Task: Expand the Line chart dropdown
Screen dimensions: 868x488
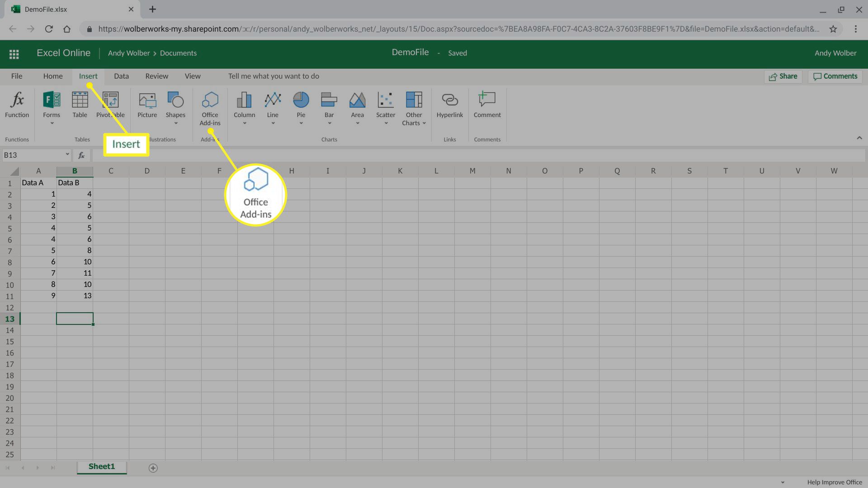Action: coord(273,123)
